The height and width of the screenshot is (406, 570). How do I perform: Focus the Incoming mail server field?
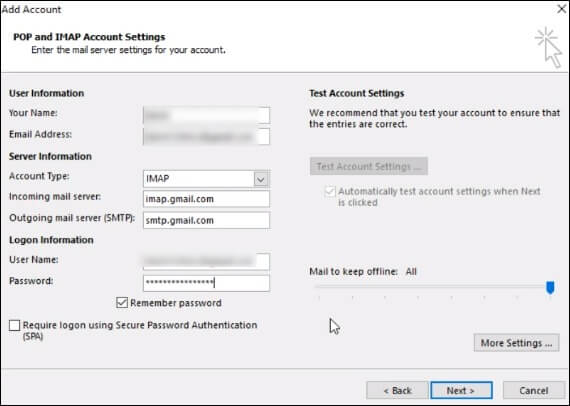pyautogui.click(x=206, y=199)
